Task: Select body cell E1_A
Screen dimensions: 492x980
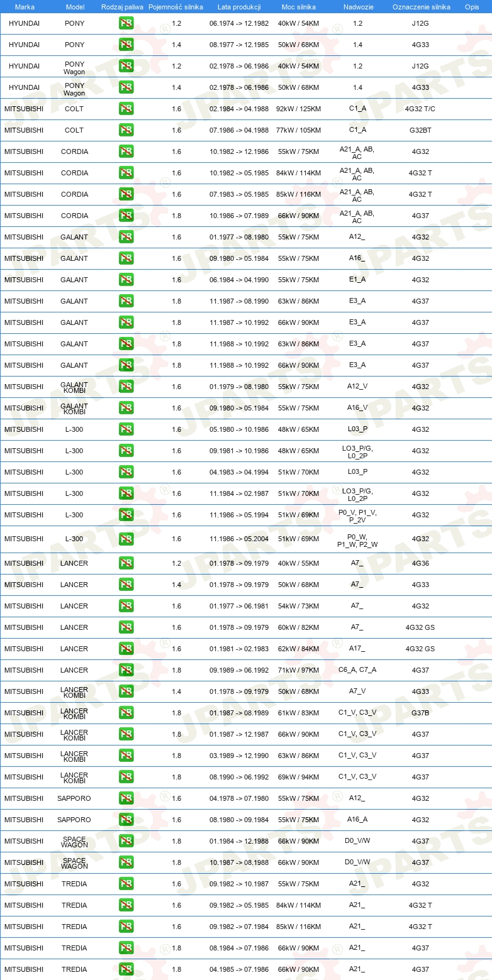Action: [357, 280]
